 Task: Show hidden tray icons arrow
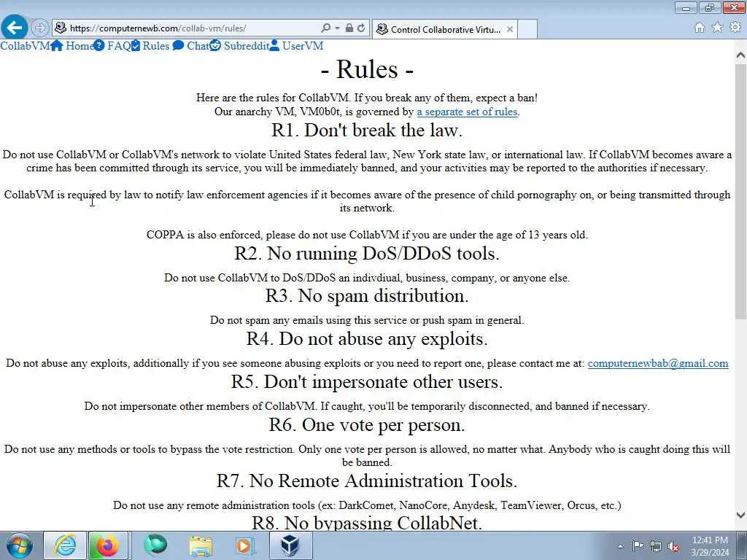(x=620, y=546)
